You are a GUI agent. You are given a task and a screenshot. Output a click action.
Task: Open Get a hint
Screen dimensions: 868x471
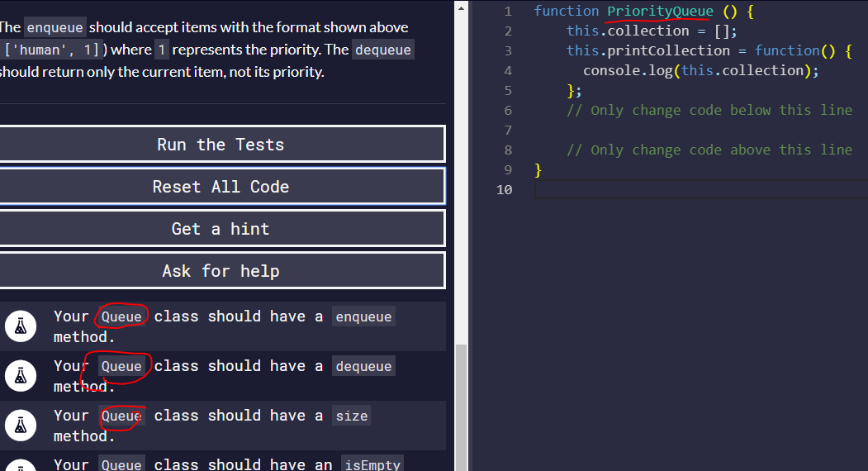tap(221, 228)
